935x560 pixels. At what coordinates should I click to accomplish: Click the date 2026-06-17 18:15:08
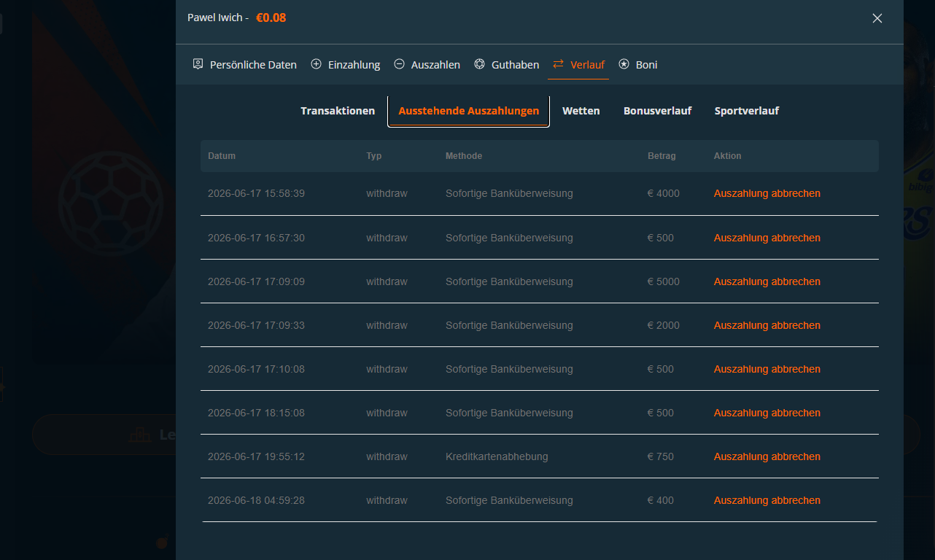pos(256,413)
